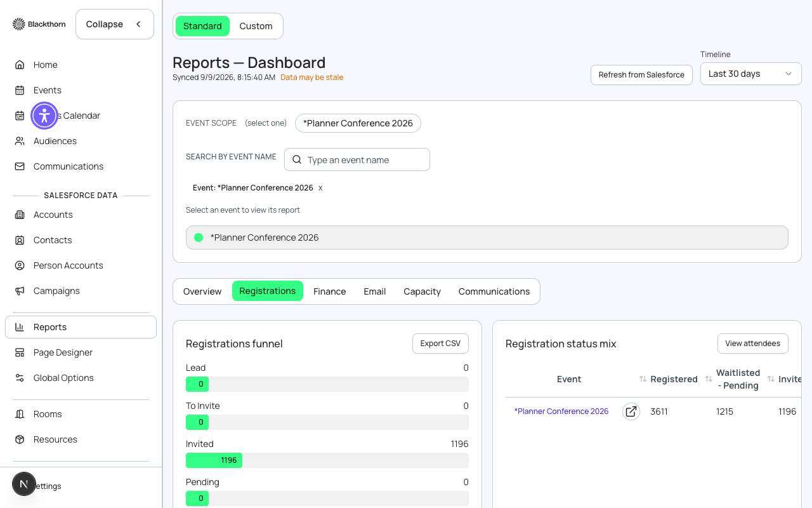Screen dimensions: 812x508
Task: Open Rooms in sidebar
Action: pos(81,414)
